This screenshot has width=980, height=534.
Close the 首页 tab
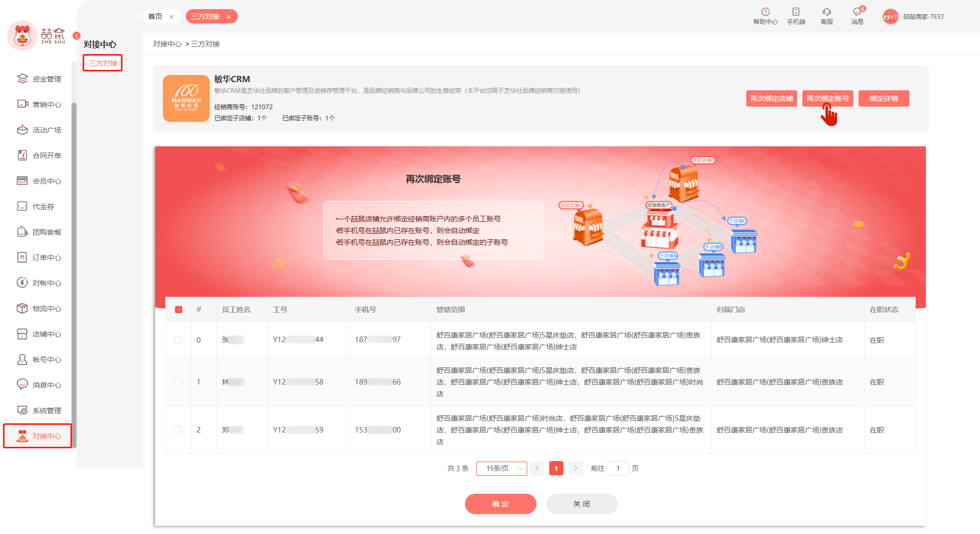coord(171,17)
